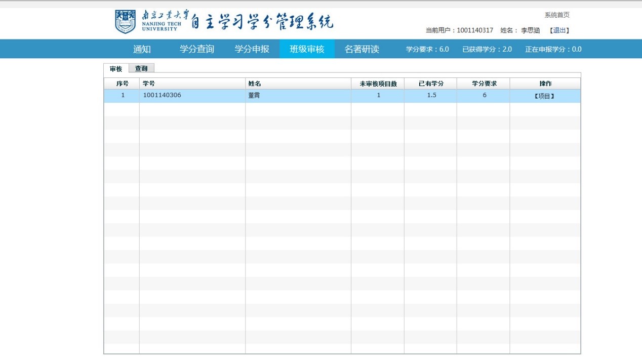Select the student ID 1001140306 cell
The height and width of the screenshot is (364, 642).
(x=162, y=96)
